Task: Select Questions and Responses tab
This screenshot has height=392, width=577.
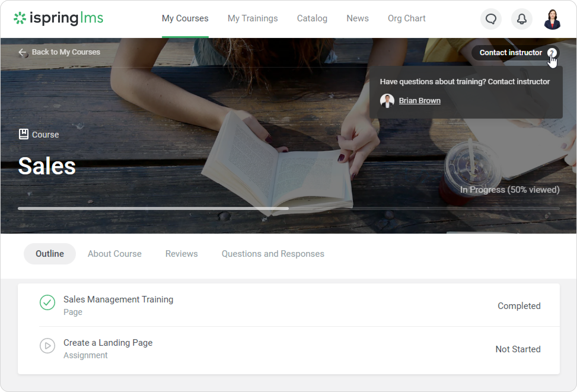Action: 273,254
